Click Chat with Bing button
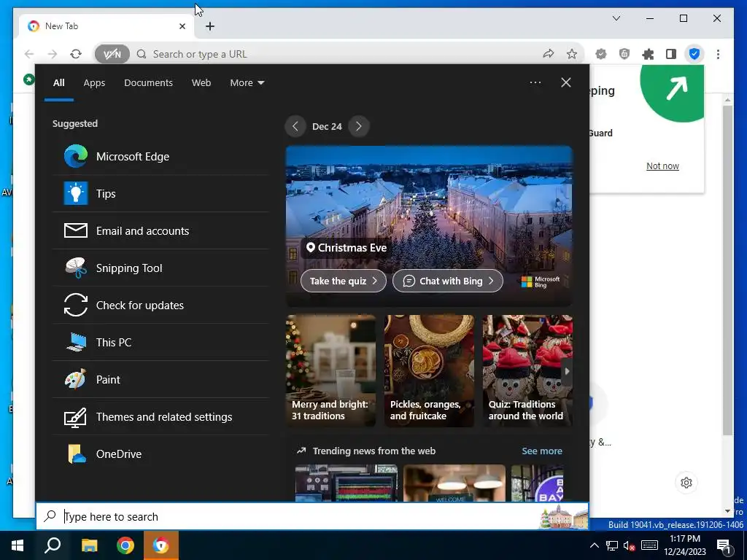 coord(448,281)
